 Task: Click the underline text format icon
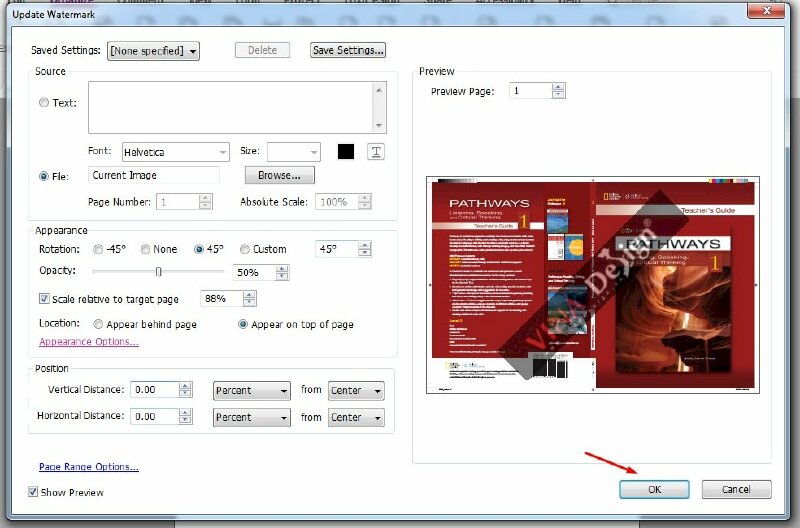point(376,152)
